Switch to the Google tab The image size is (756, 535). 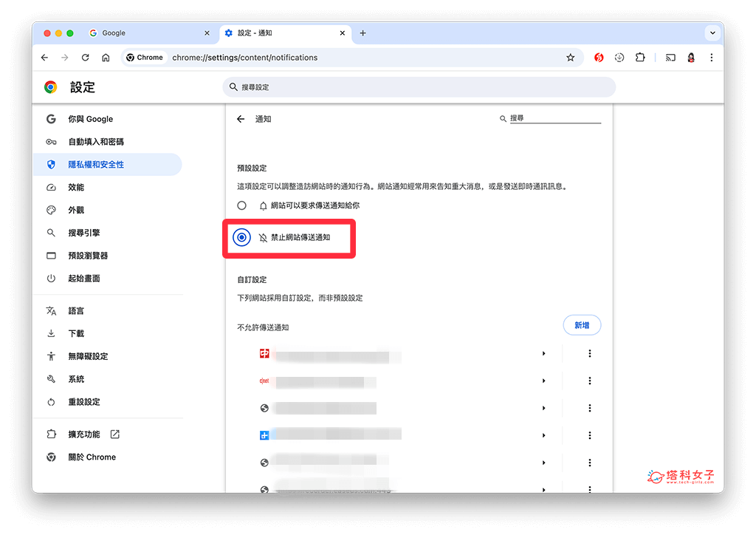149,33
